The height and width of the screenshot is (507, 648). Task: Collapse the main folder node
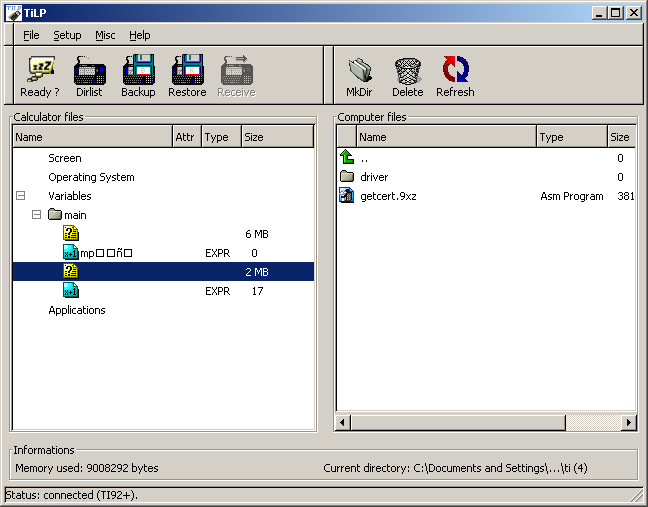(37, 215)
